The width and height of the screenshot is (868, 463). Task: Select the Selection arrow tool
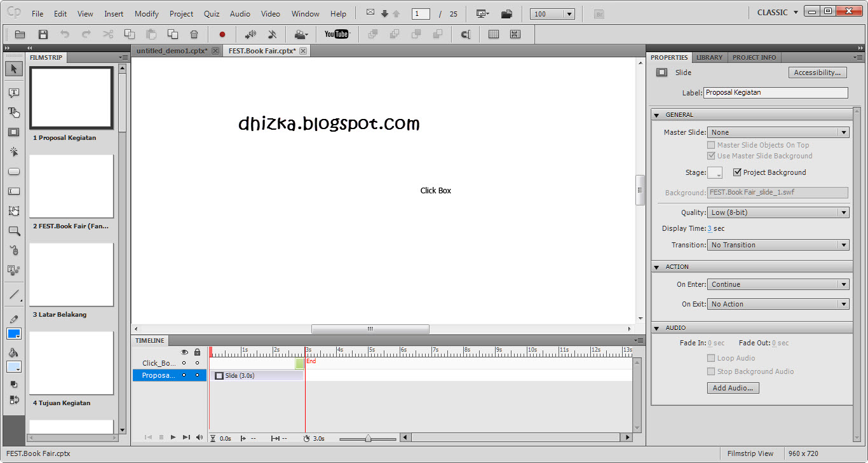14,69
